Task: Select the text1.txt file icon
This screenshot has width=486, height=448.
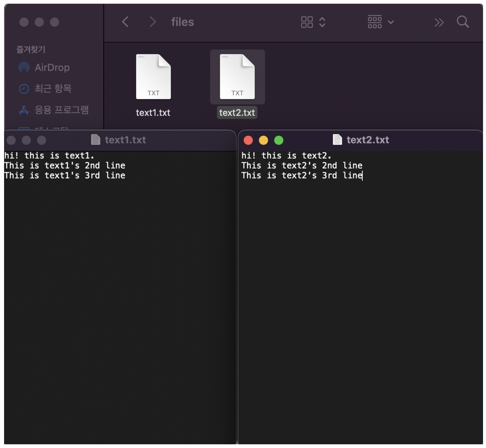Action: tap(153, 77)
